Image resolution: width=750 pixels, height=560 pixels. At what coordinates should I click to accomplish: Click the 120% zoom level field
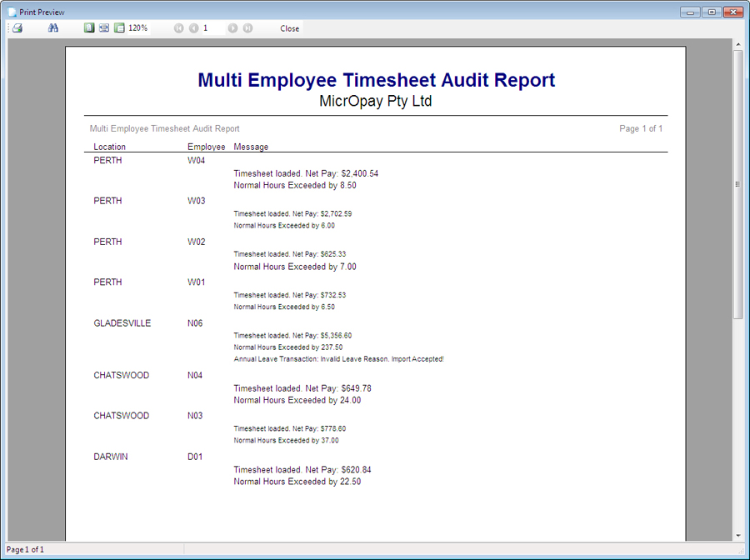[137, 28]
